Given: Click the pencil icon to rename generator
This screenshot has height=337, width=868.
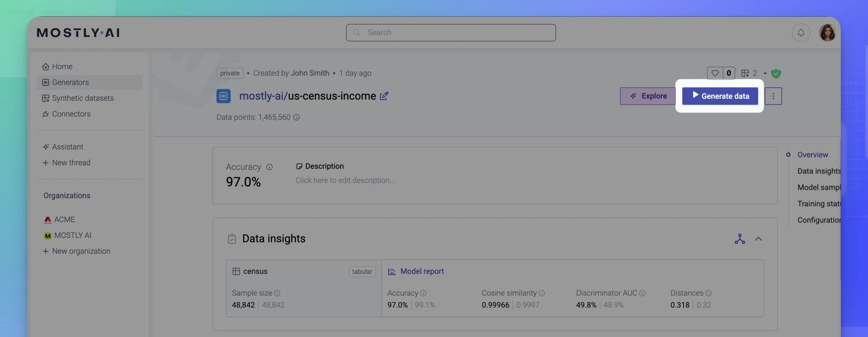Looking at the screenshot, I should pos(384,96).
